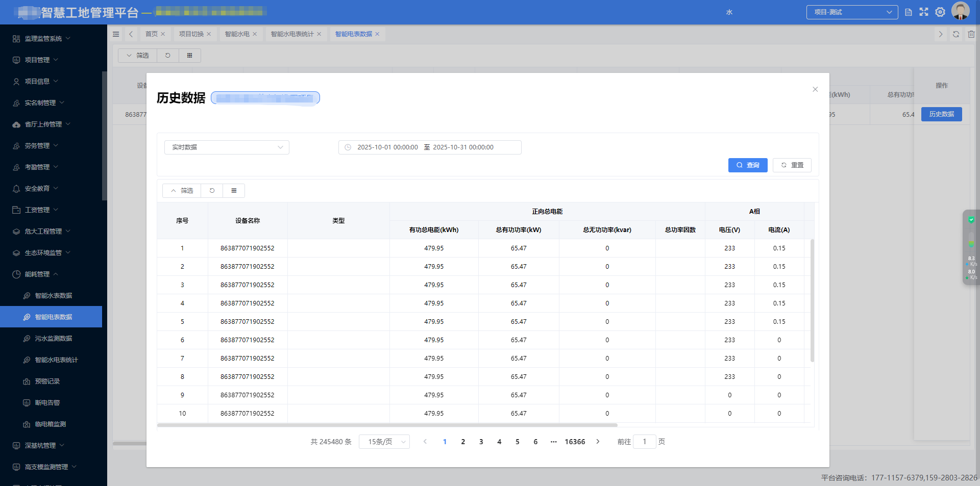Close the 历史数据 dialog
The height and width of the screenshot is (486, 980).
tap(815, 89)
